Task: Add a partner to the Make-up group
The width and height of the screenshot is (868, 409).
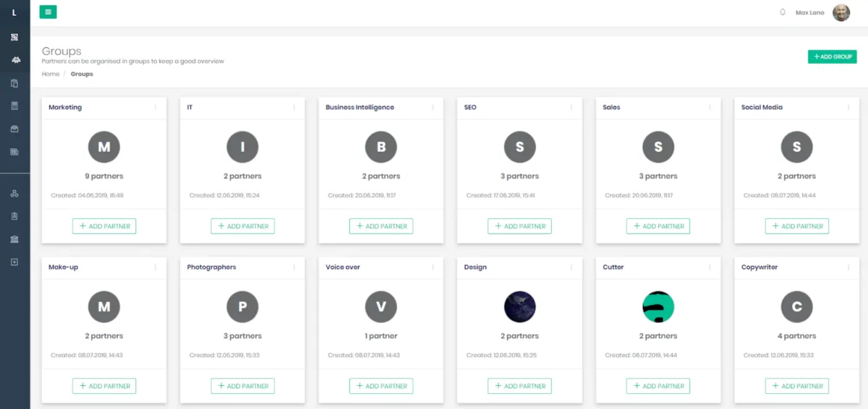Action: point(104,386)
